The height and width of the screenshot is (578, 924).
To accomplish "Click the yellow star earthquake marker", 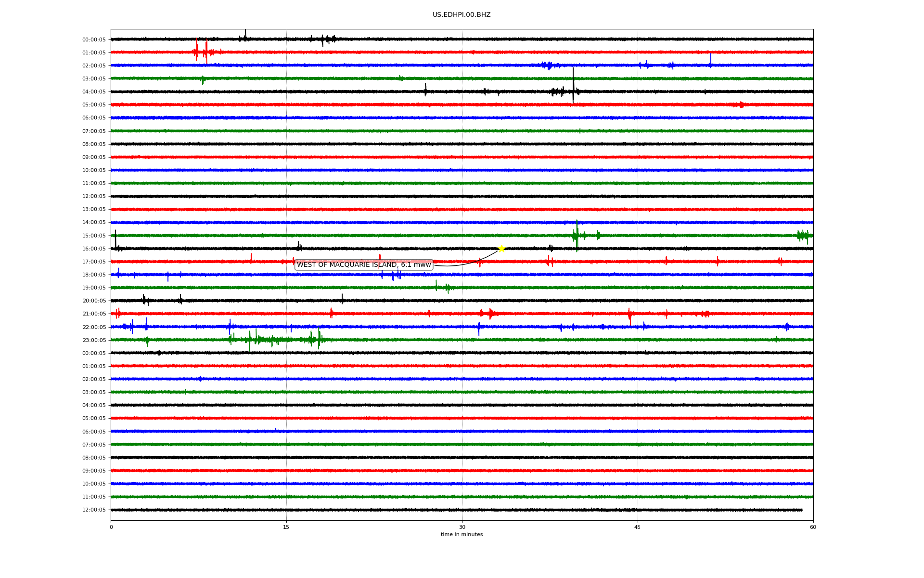I will point(501,249).
